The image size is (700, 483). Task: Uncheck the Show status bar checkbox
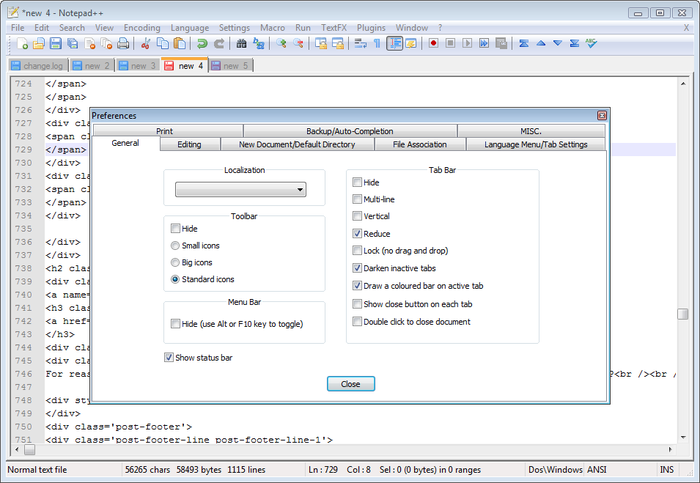tap(169, 357)
